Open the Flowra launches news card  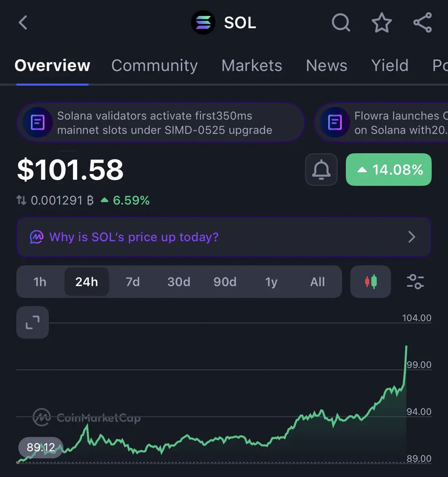point(381,122)
